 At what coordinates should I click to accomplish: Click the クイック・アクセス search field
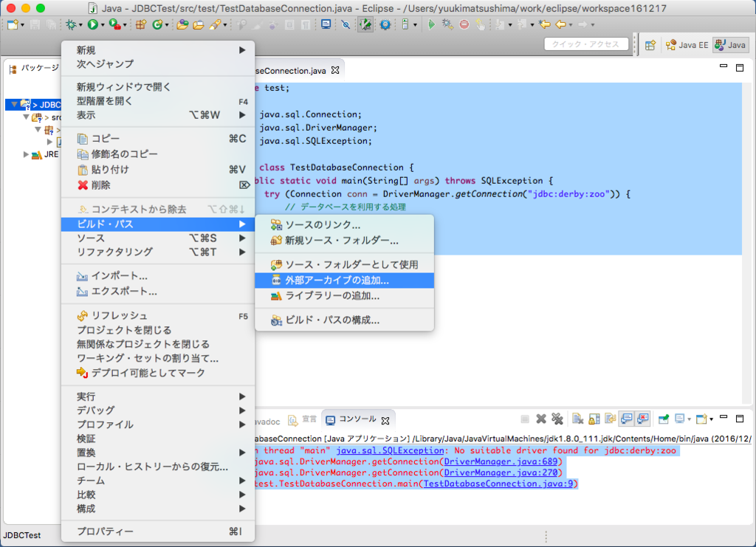(x=586, y=44)
